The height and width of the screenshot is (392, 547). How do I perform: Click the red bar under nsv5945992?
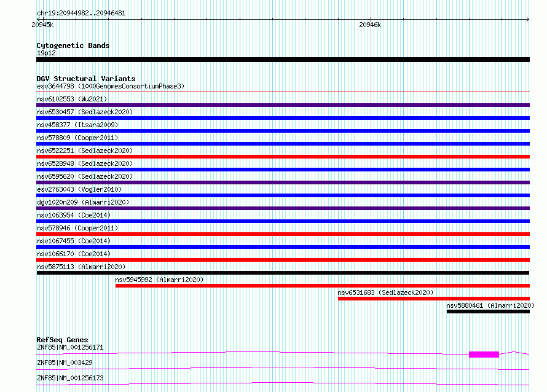pyautogui.click(x=322, y=286)
